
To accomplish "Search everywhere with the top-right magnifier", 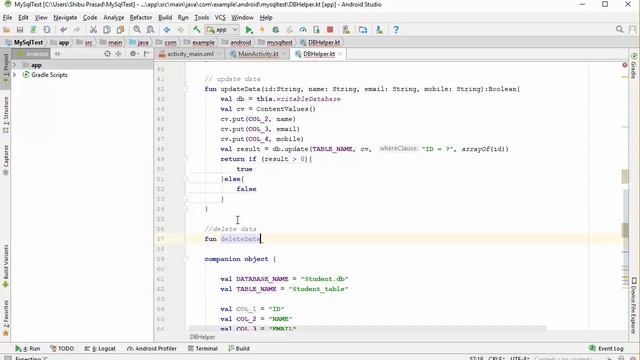I will [619, 29].
